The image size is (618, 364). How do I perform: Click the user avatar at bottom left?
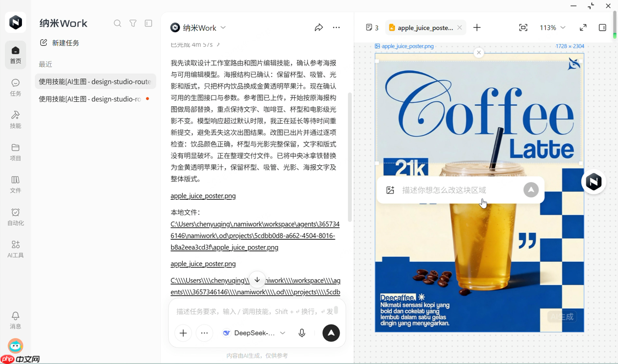(16, 346)
